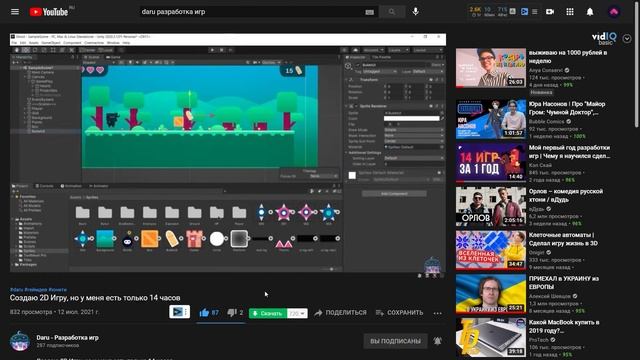
Task: Open 'Орлов – комедия русской хтони' title
Action: (566, 195)
